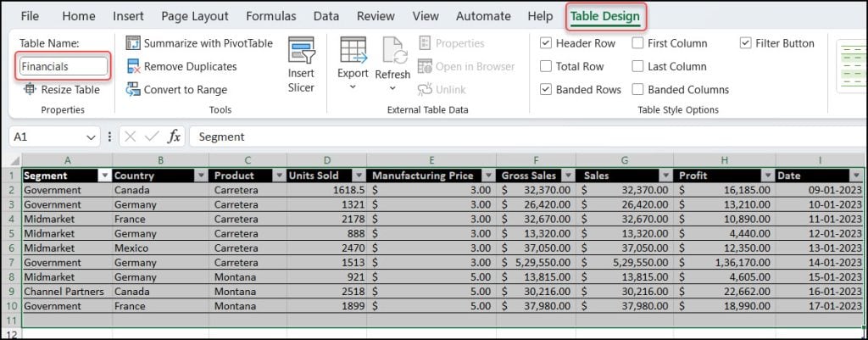Image resolution: width=868 pixels, height=340 pixels.
Task: Switch to the View tab
Action: click(426, 16)
